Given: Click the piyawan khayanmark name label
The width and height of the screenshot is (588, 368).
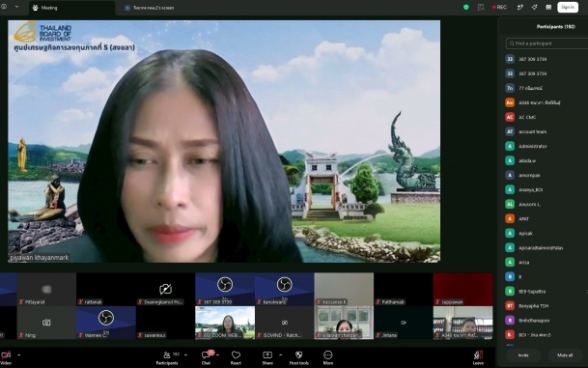Looking at the screenshot, I should [40, 258].
